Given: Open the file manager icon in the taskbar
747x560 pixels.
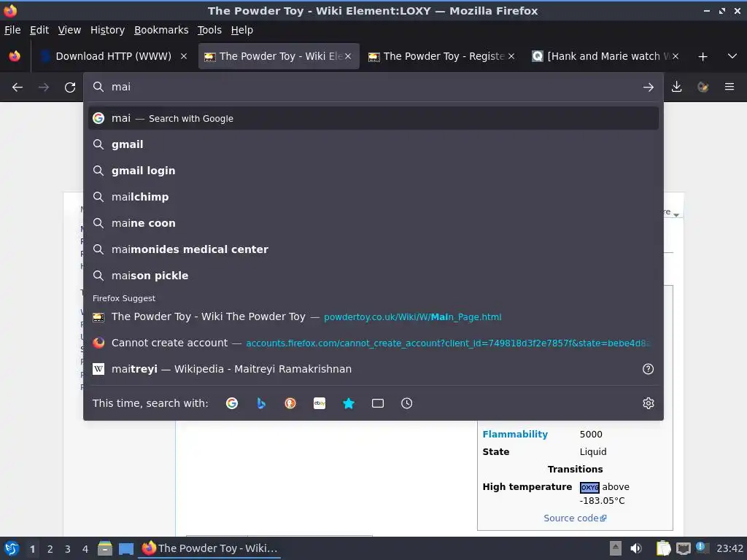Looking at the screenshot, I should coord(105,548).
